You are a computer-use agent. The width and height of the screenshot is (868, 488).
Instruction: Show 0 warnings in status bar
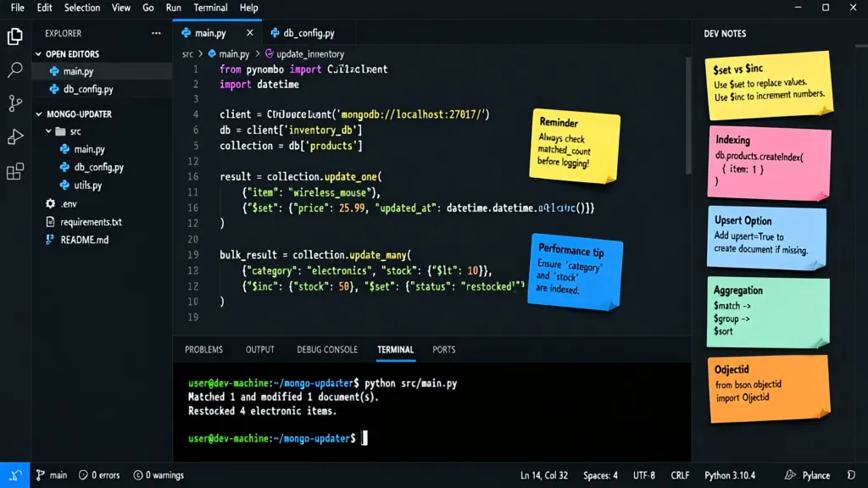(x=159, y=475)
